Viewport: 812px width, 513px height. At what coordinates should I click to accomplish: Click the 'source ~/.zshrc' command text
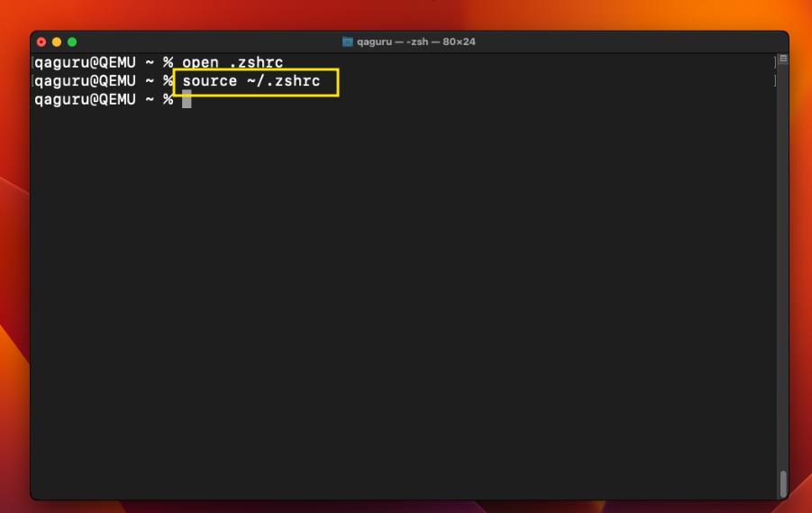251,81
